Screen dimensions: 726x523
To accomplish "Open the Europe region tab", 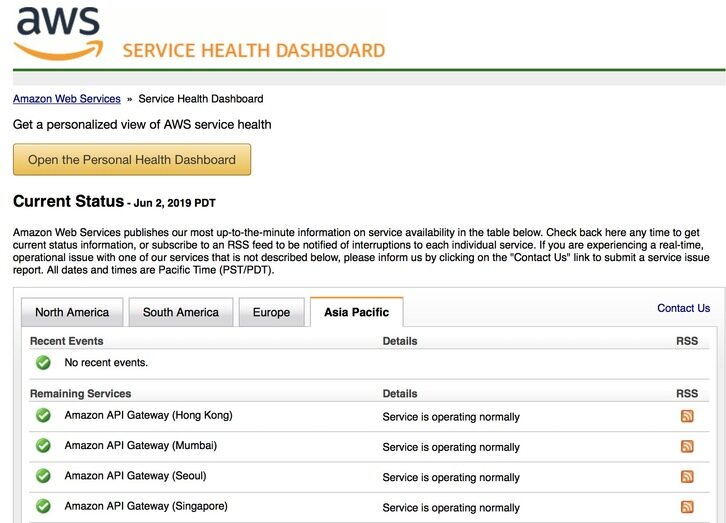I will pos(271,312).
